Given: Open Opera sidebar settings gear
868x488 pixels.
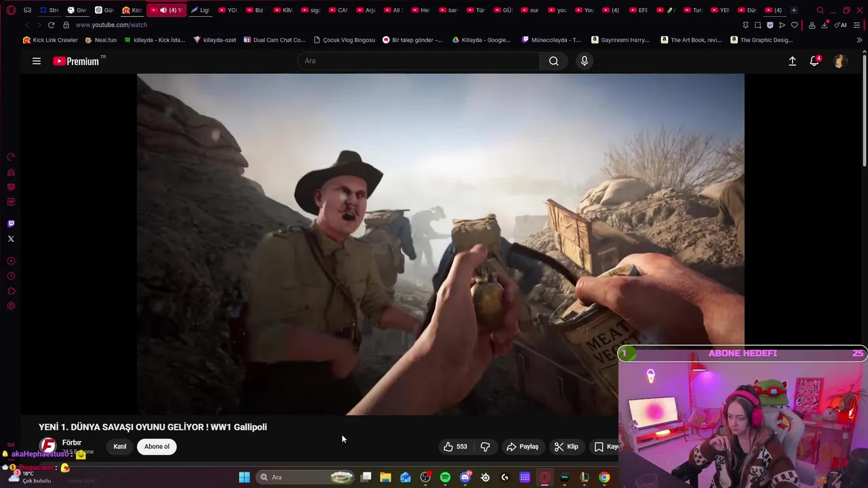Looking at the screenshot, I should click(x=11, y=306).
